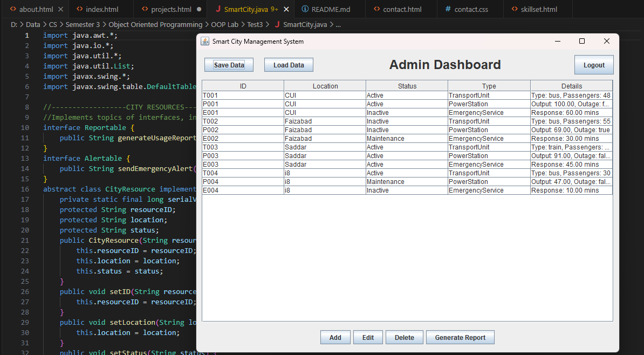Viewport: 644px width, 355px height.
Task: Switch to the about.html tab
Action: coord(36,9)
